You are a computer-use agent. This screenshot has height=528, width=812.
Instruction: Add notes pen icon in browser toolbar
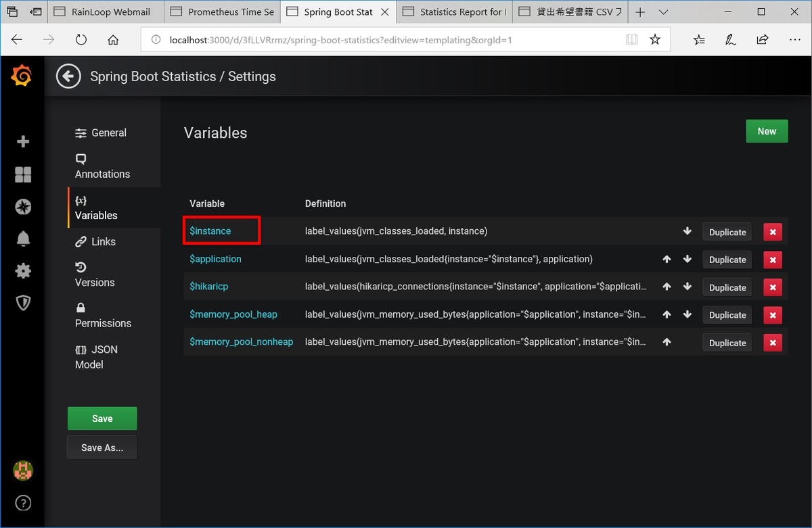[x=731, y=40]
